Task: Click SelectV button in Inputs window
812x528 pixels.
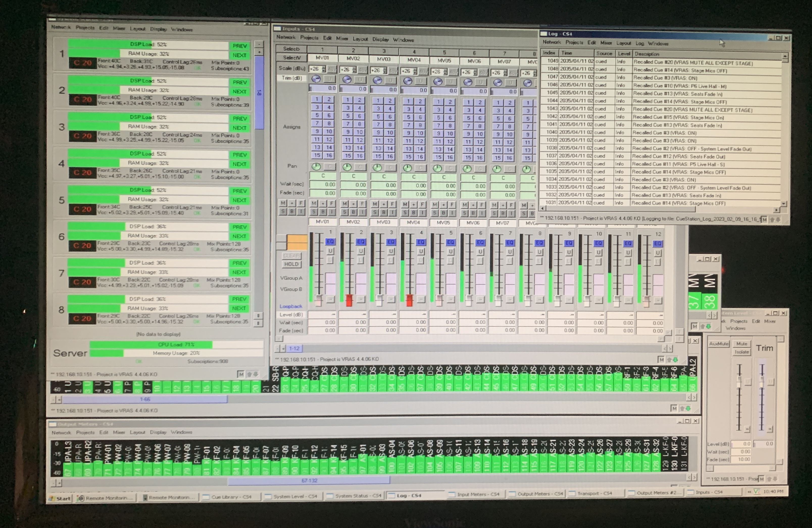Action: 292,58
